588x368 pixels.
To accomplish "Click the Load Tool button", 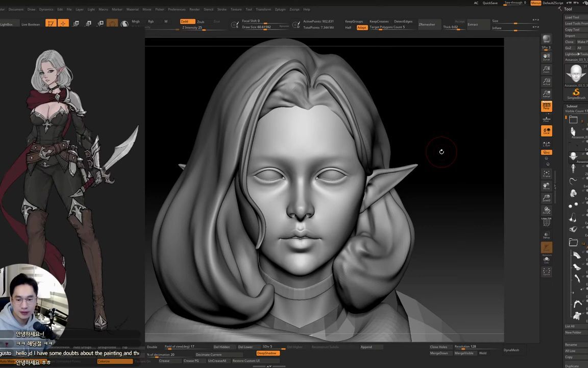I will point(576,17).
